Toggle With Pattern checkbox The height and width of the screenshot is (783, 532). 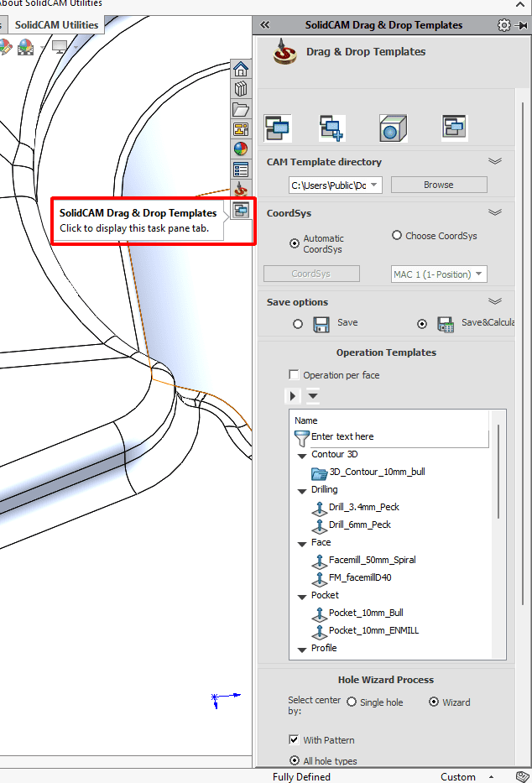[294, 739]
